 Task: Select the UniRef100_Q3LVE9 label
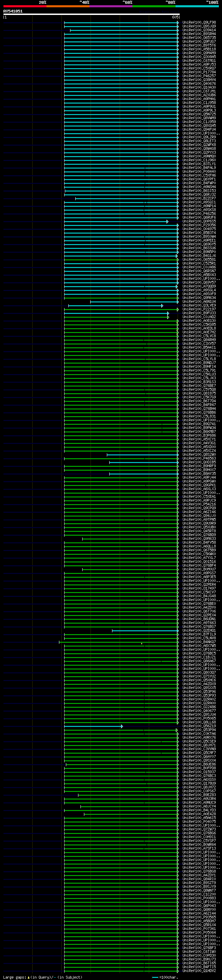(x=199, y=306)
